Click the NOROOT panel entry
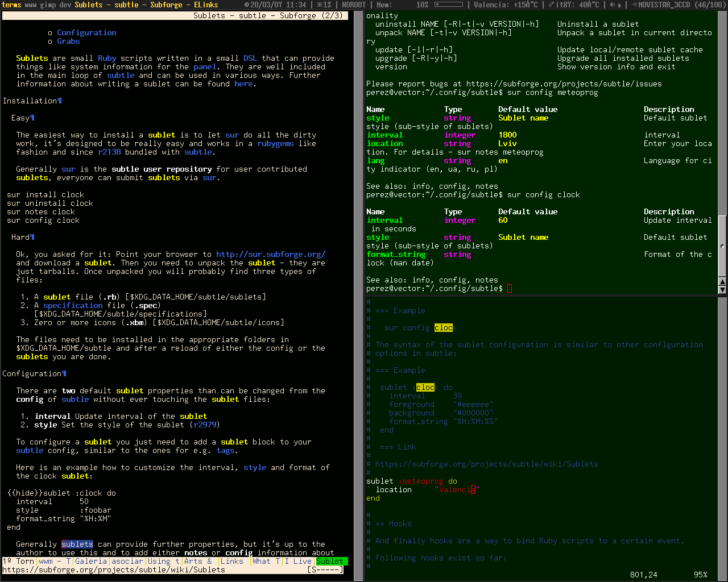 click(x=354, y=5)
